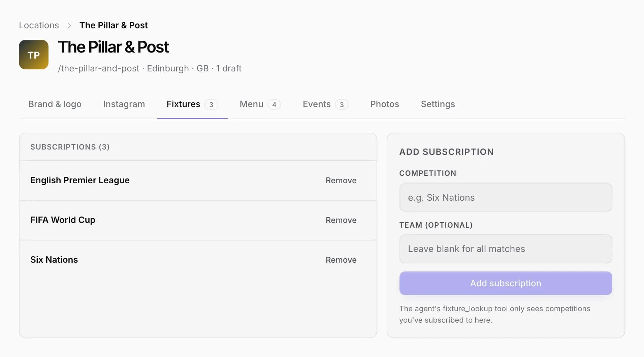Click the Add subscription button

(506, 283)
